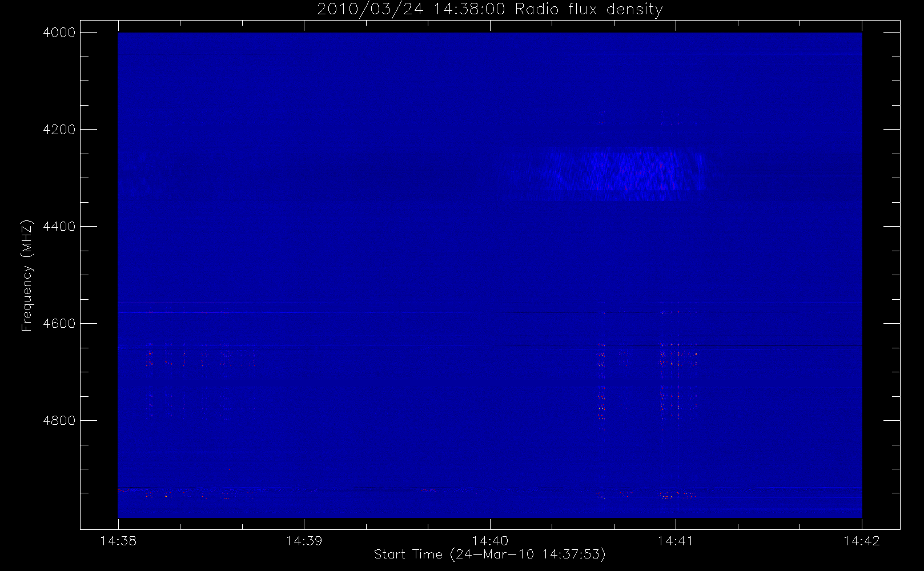
Task: Click the 4000 frequency axis label
Action: click(59, 33)
